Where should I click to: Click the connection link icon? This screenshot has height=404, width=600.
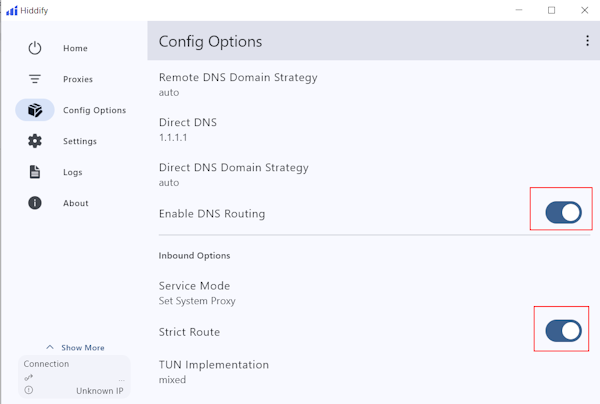[28, 378]
